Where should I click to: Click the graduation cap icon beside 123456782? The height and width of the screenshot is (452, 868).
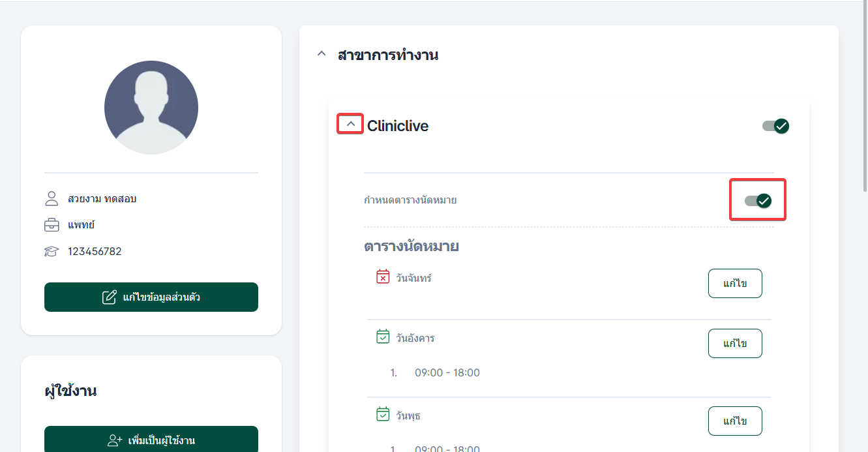(52, 251)
